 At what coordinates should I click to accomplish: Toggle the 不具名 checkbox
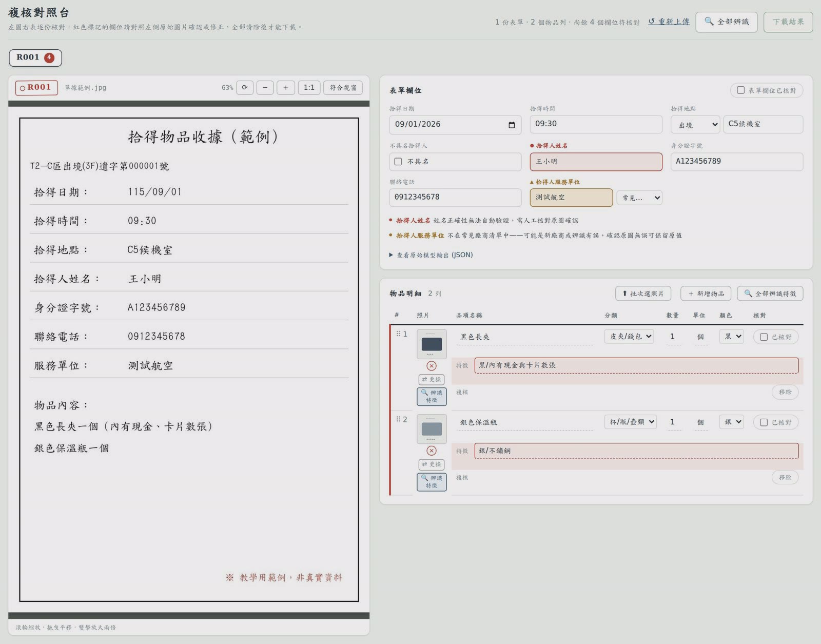click(x=398, y=162)
